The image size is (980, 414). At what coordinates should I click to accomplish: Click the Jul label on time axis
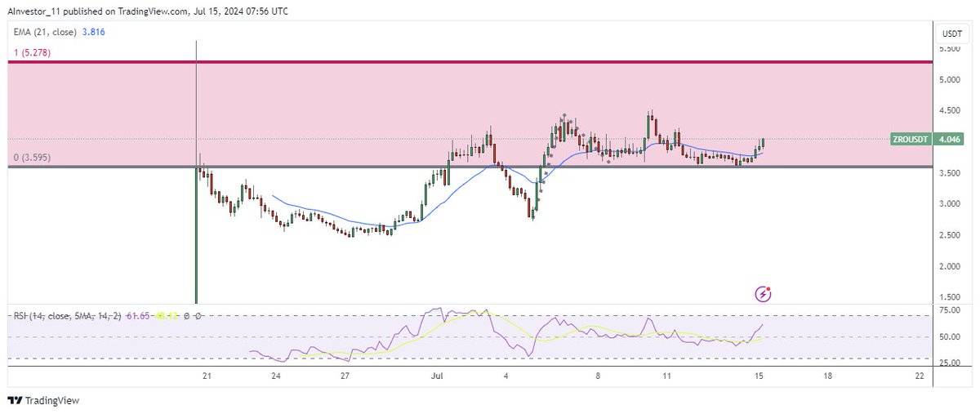439,376
